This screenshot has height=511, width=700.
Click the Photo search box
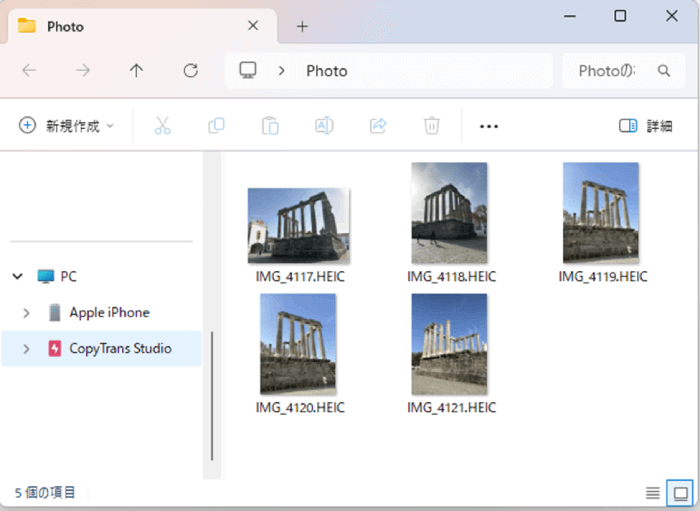coord(612,71)
